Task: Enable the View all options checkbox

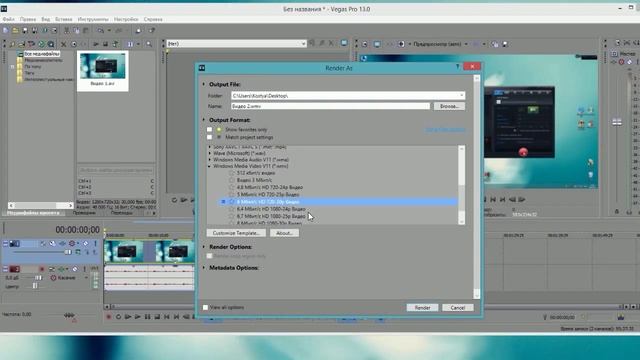Action: [205, 307]
